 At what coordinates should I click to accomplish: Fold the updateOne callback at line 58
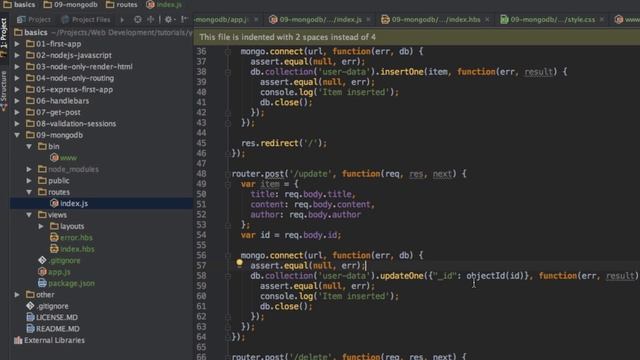[x=228, y=276]
